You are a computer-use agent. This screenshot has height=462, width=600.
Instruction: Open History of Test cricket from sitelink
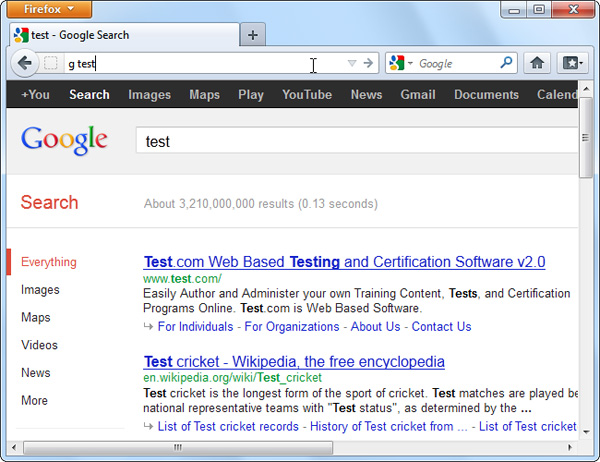click(x=389, y=426)
